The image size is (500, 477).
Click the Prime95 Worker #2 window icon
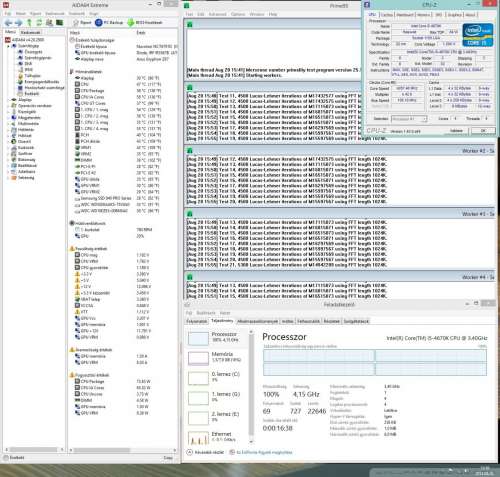190,151
